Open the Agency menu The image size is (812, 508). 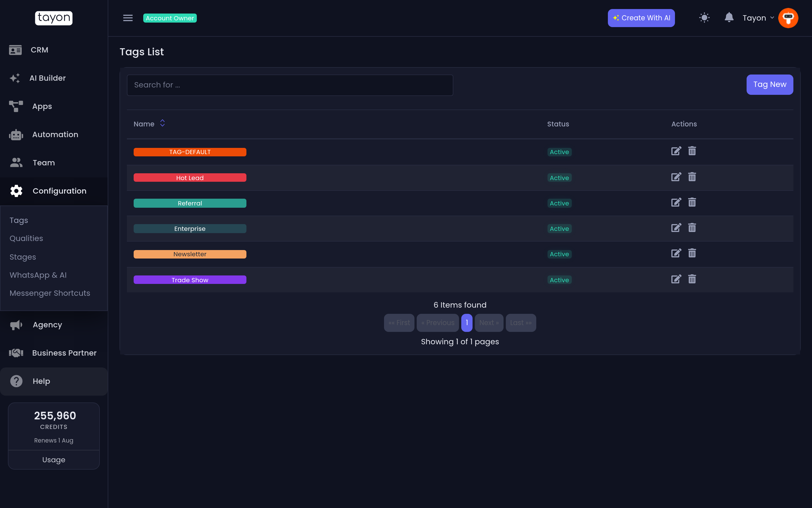click(x=54, y=325)
